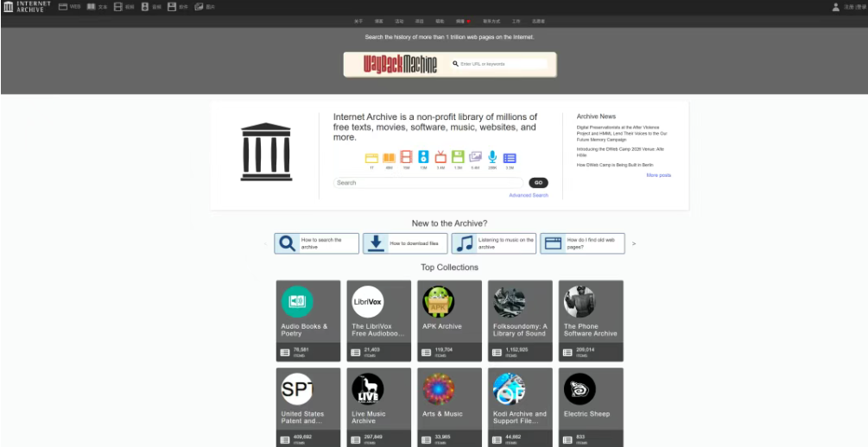The width and height of the screenshot is (868, 447).
Task: Open the audio speaker icon in top navigation
Action: (x=145, y=7)
